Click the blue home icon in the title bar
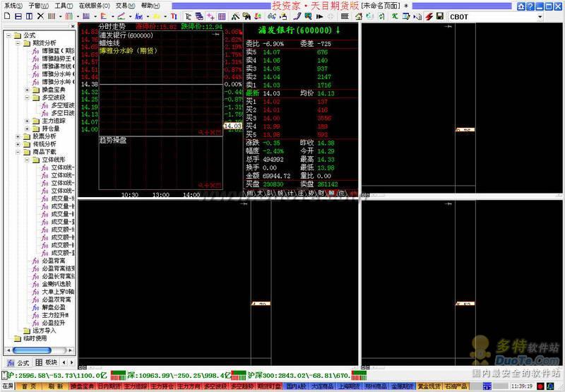 (x=521, y=6)
